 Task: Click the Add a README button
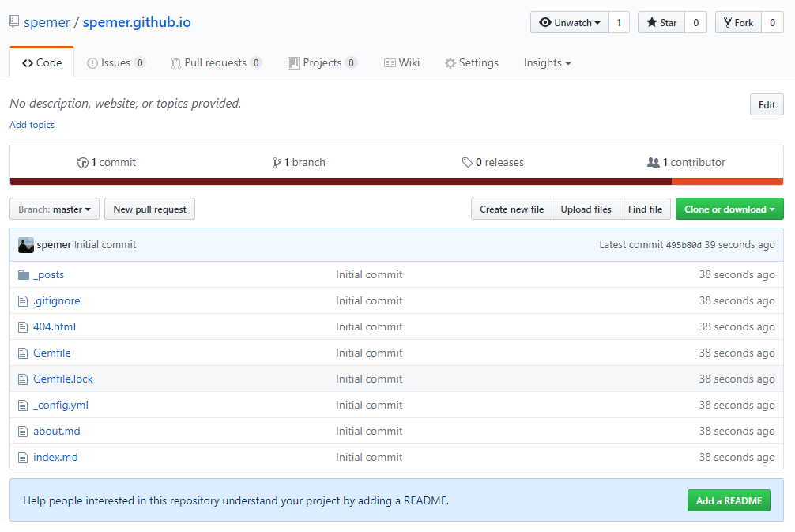[729, 500]
